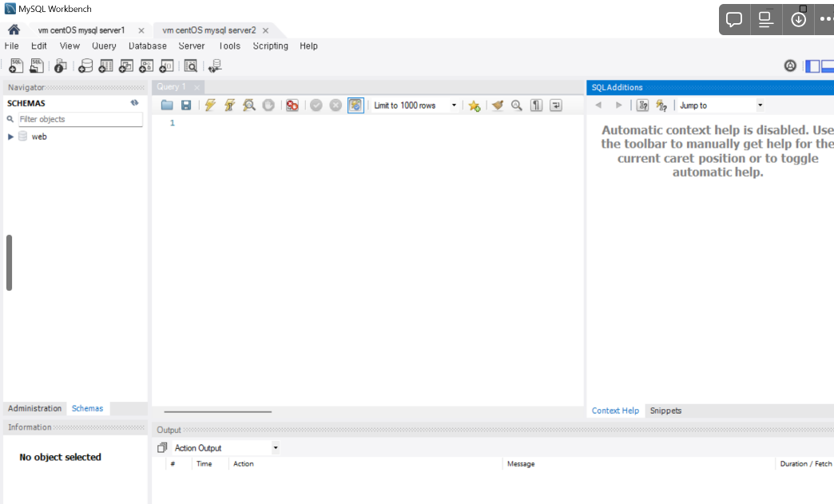Click the output copy icon beside Action Output
Screen dimensions: 834x504
(162, 447)
